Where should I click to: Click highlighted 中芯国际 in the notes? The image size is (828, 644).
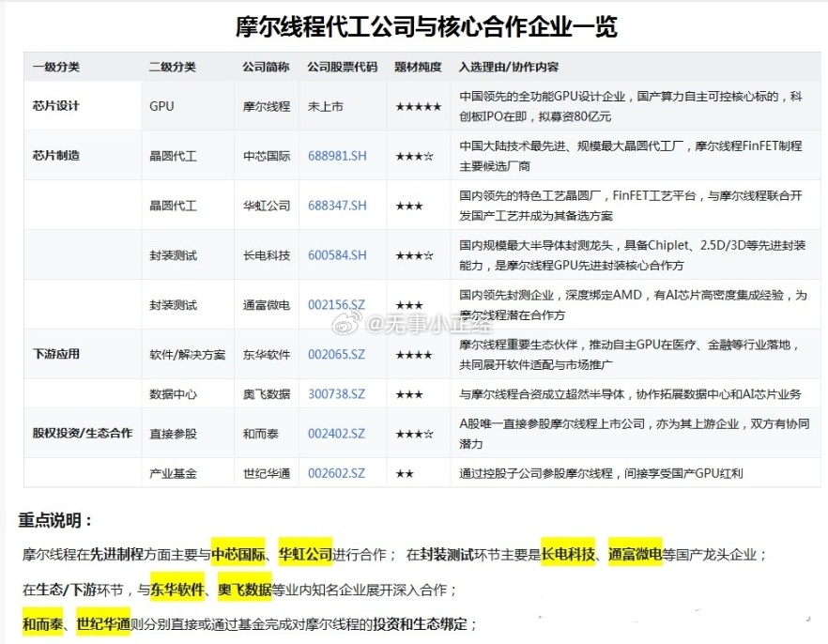coord(238,554)
